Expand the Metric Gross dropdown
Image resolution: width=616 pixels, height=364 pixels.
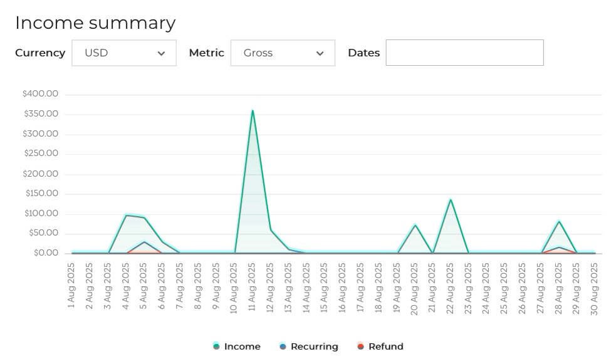[282, 53]
